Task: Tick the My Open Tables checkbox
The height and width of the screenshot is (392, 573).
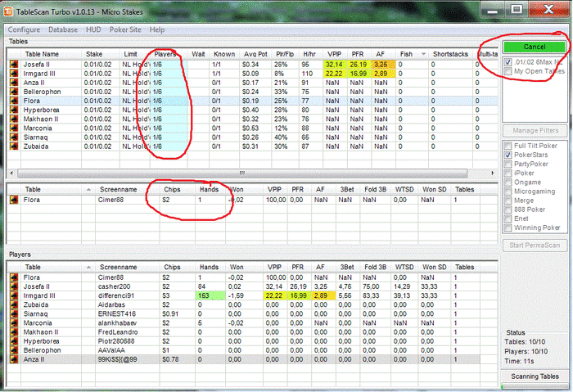Action: click(x=508, y=71)
